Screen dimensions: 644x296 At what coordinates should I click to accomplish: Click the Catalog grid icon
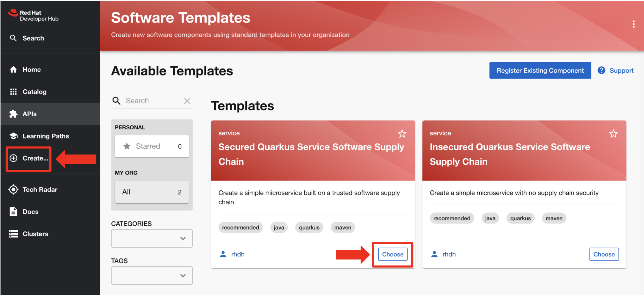[x=13, y=92]
